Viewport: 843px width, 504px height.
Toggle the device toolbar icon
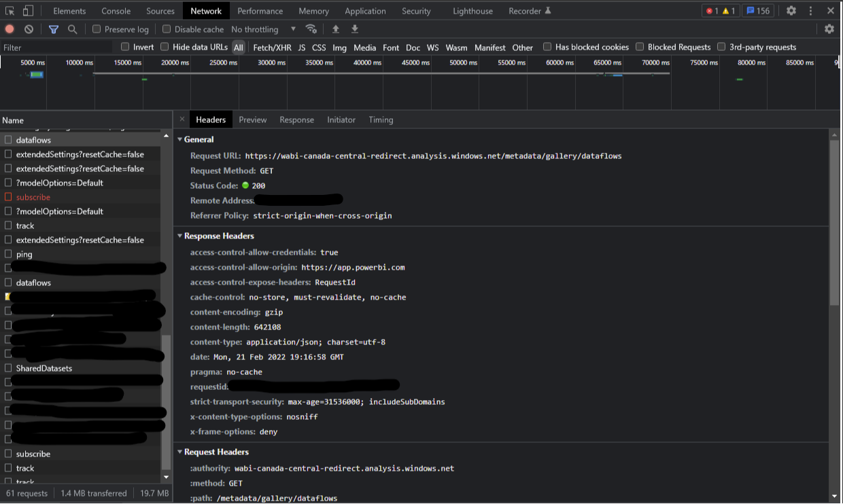pyautogui.click(x=28, y=11)
